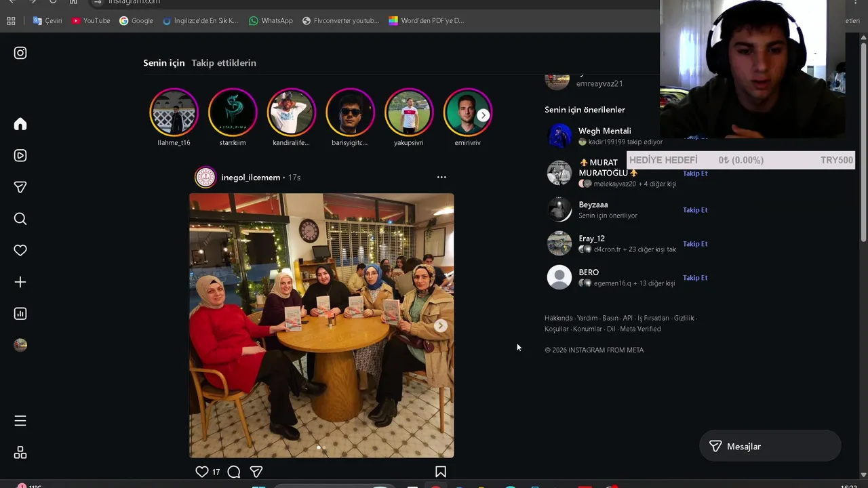This screenshot has width=868, height=488.
Task: Like the inegol_ilcemem post
Action: pos(202,472)
